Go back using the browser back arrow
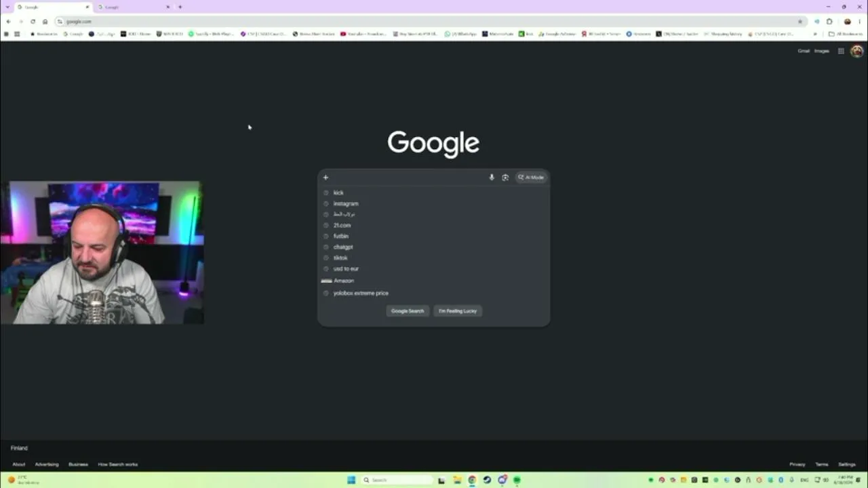Screen dimensions: 868x488 (8, 22)
